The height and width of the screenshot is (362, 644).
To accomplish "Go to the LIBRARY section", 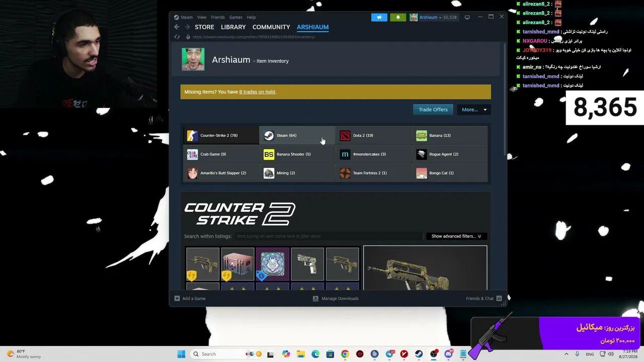I will point(233,27).
